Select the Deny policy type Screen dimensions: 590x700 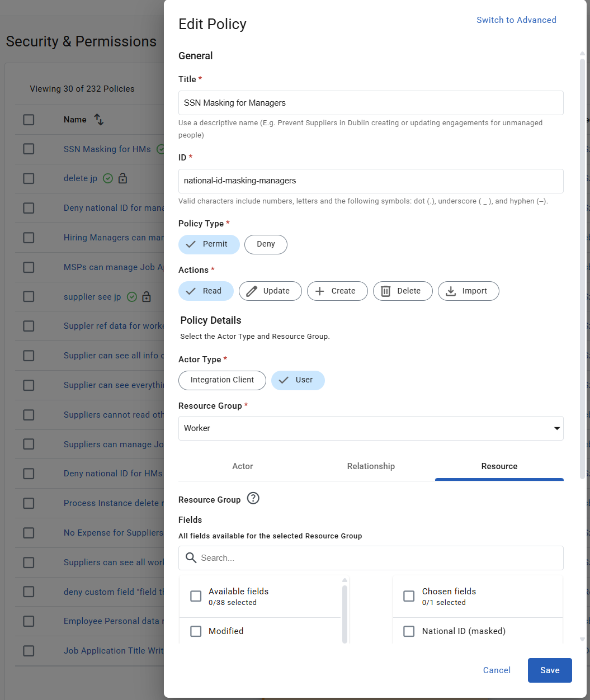(x=266, y=244)
